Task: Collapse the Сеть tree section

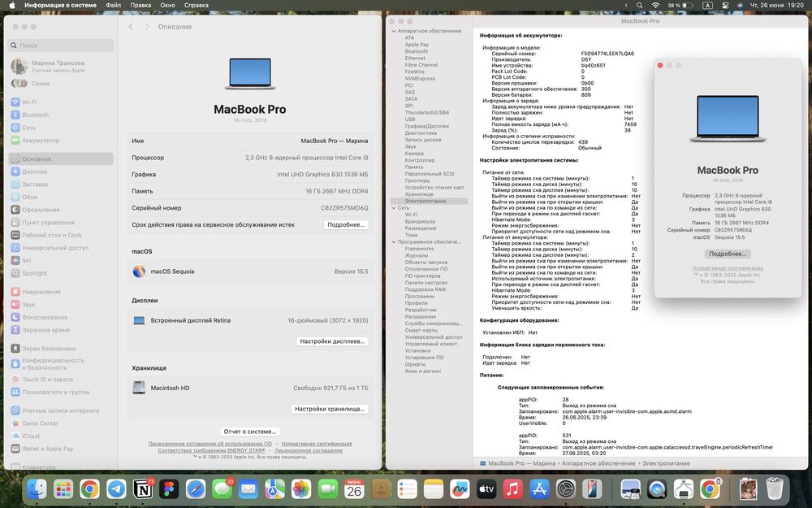Action: point(394,208)
